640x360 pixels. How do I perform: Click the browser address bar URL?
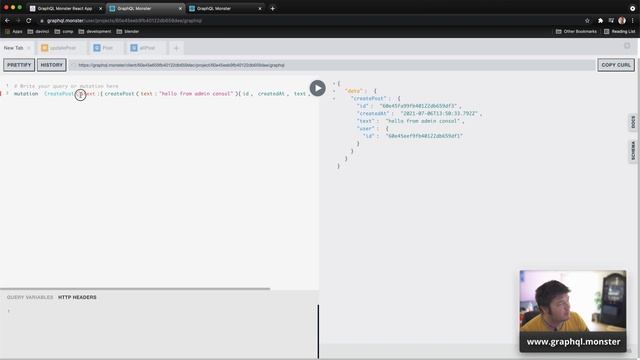(124, 20)
